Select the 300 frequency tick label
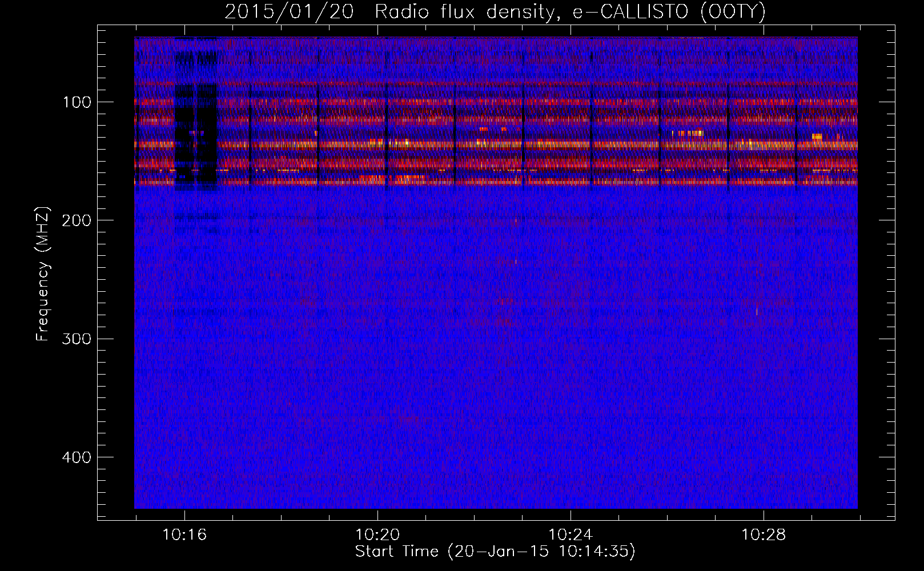 coord(77,339)
